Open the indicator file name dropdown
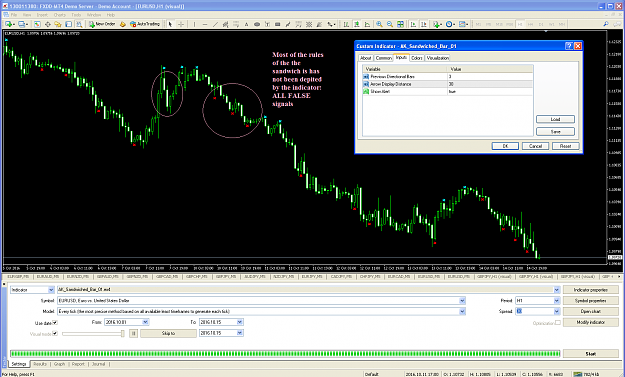Image resolution: width=625 pixels, height=377 pixels. pyautogui.click(x=556, y=290)
